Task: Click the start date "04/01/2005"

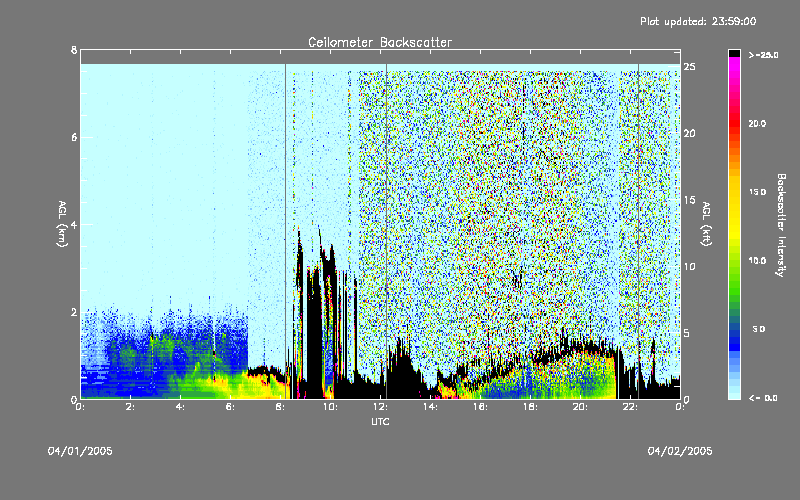Action: click(80, 451)
